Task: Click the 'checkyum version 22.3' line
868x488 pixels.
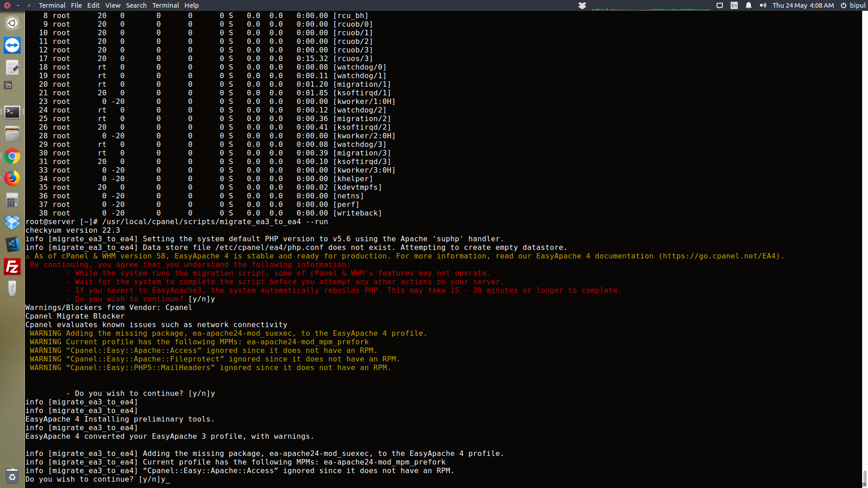Action: [x=73, y=230]
